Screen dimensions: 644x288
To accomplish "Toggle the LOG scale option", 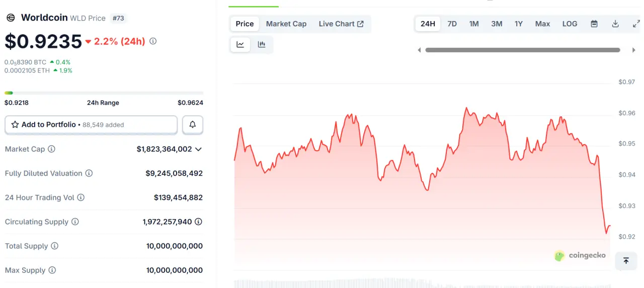I will [x=570, y=24].
